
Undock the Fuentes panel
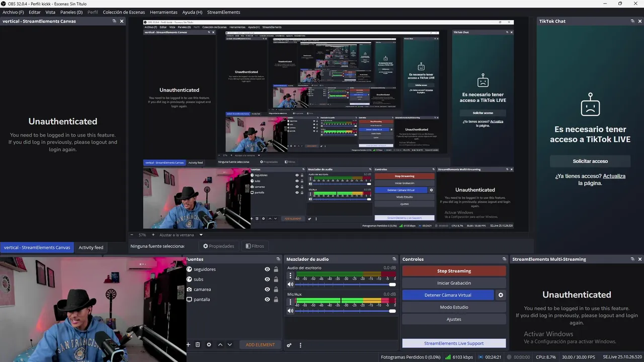pos(278,259)
